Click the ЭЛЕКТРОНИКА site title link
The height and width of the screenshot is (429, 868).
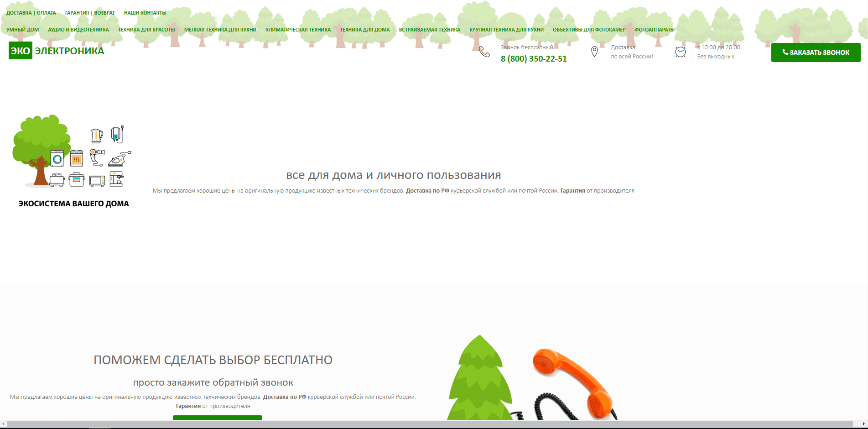(69, 51)
